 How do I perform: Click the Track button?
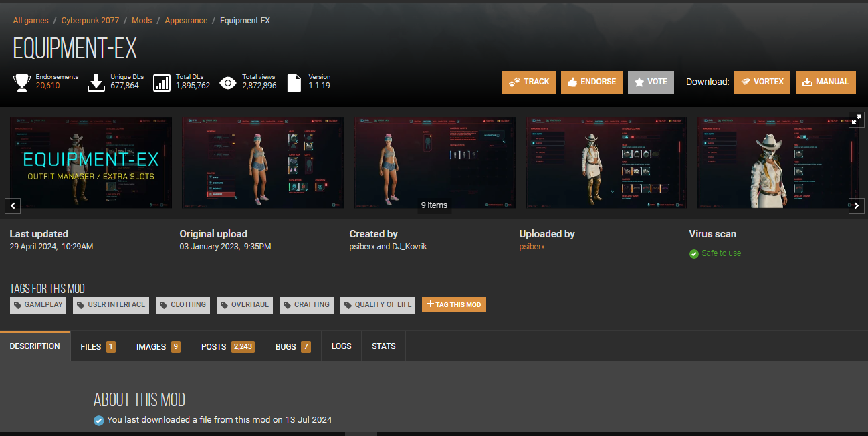pyautogui.click(x=529, y=82)
